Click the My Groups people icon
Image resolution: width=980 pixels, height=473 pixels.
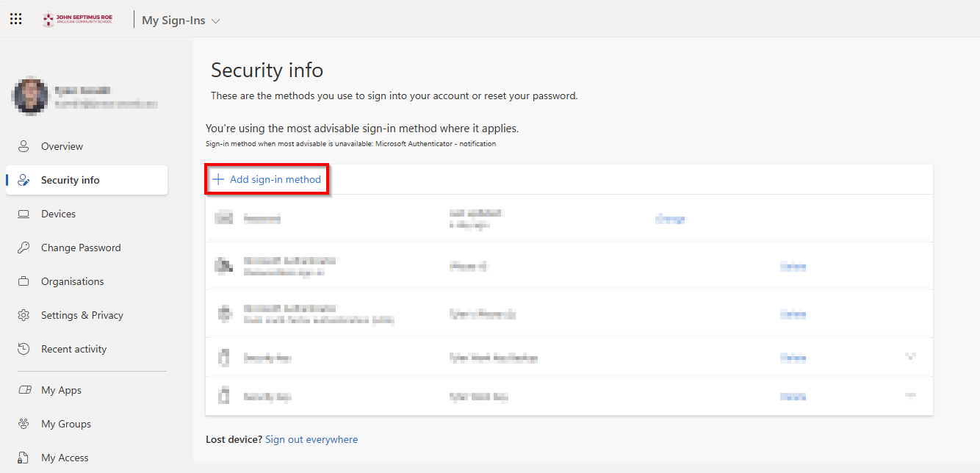click(24, 424)
